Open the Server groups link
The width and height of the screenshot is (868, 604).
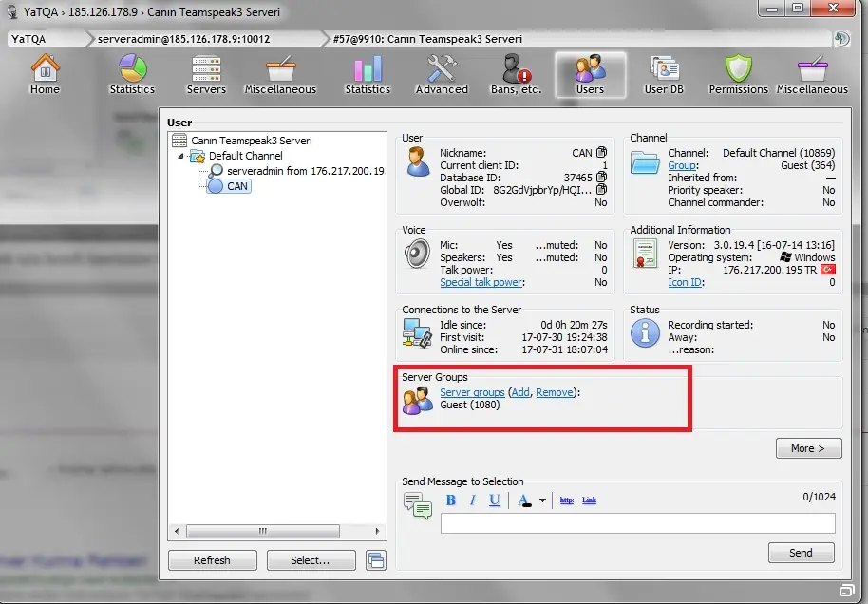tap(472, 392)
